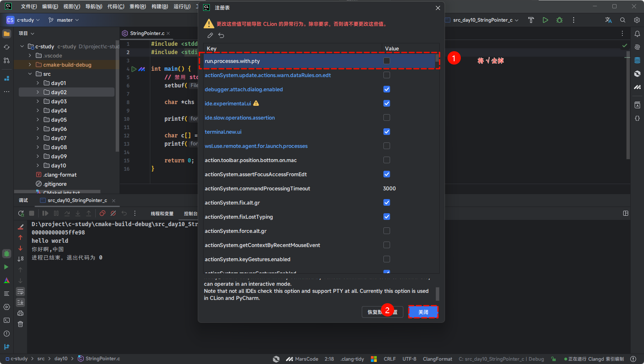Screen dimensions: 644x364
Task: Expand the day01 folder in project tree
Action: [38, 83]
